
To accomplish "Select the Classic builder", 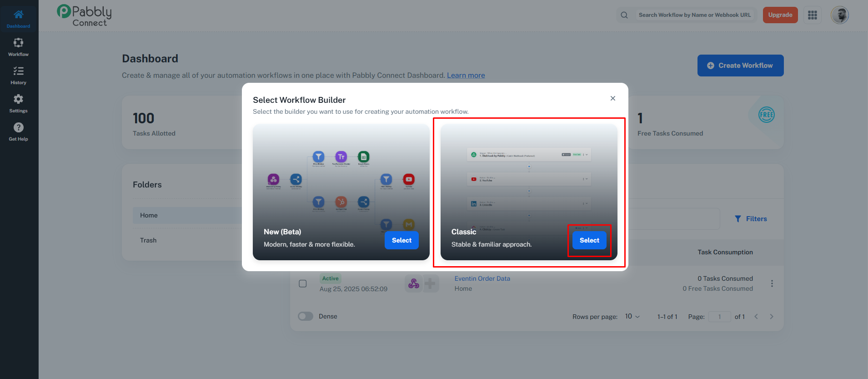I will coord(589,240).
